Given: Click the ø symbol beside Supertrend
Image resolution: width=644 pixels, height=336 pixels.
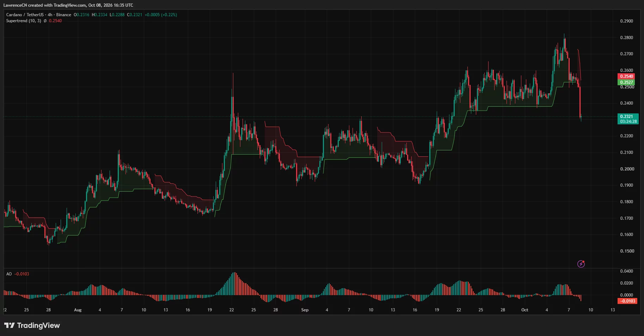Looking at the screenshot, I should 45,21.
